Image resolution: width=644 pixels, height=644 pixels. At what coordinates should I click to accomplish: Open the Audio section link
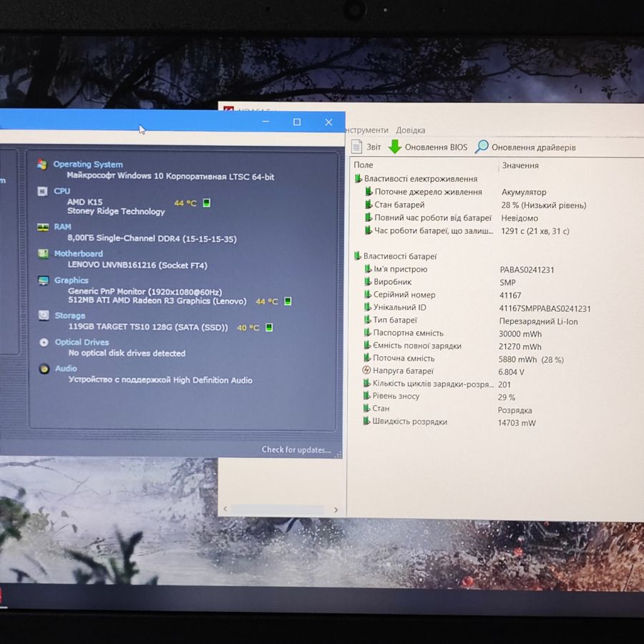(x=66, y=369)
